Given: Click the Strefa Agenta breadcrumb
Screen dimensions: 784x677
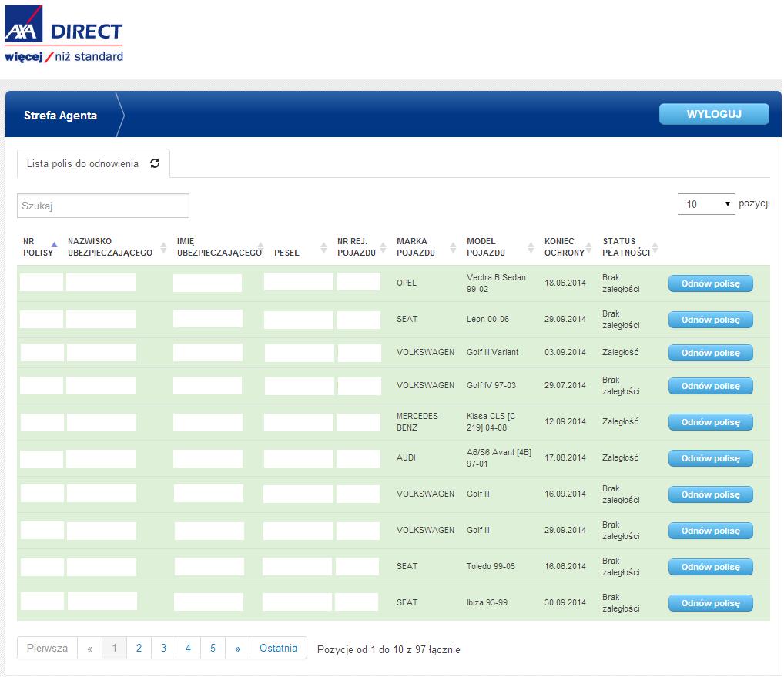Looking at the screenshot, I should (61, 116).
